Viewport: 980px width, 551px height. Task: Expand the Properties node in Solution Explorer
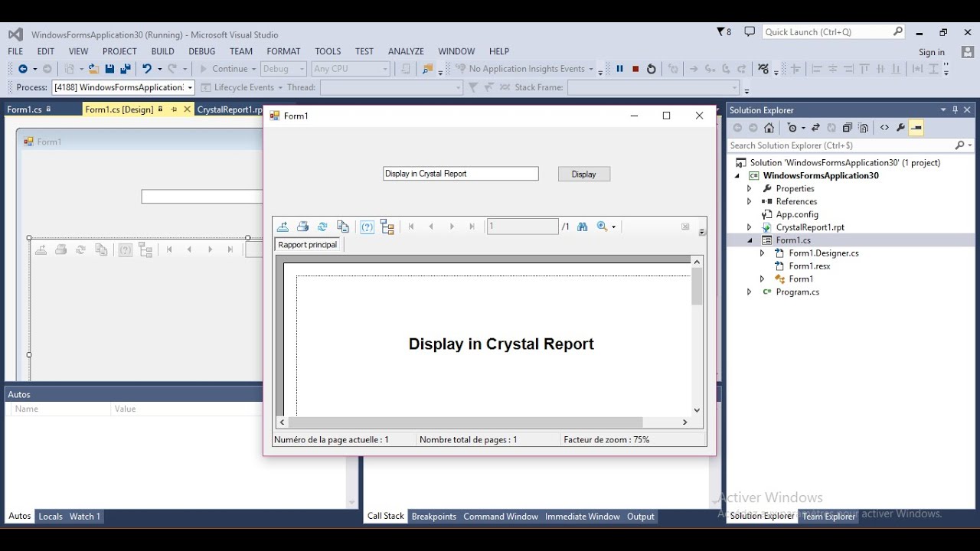tap(750, 188)
